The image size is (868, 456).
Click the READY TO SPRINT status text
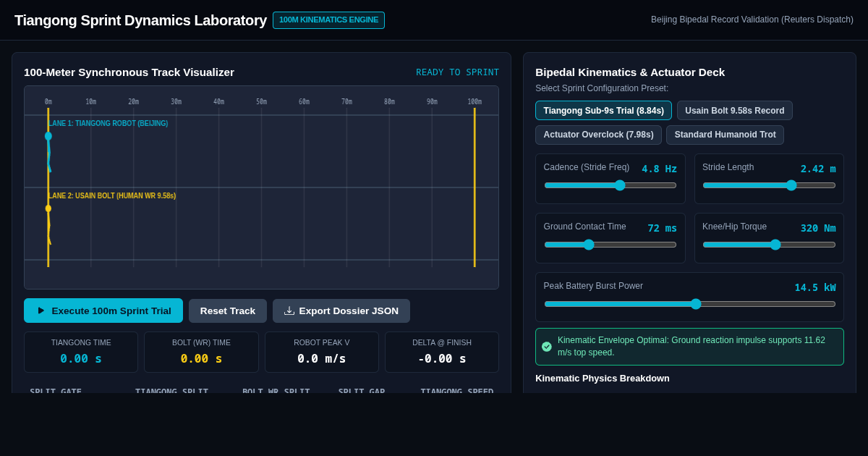[457, 72]
